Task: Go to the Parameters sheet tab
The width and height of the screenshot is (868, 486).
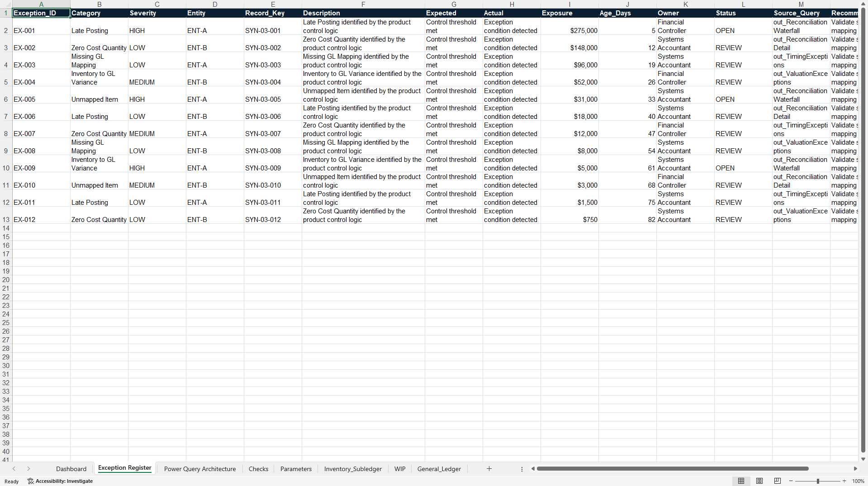Action: click(296, 469)
